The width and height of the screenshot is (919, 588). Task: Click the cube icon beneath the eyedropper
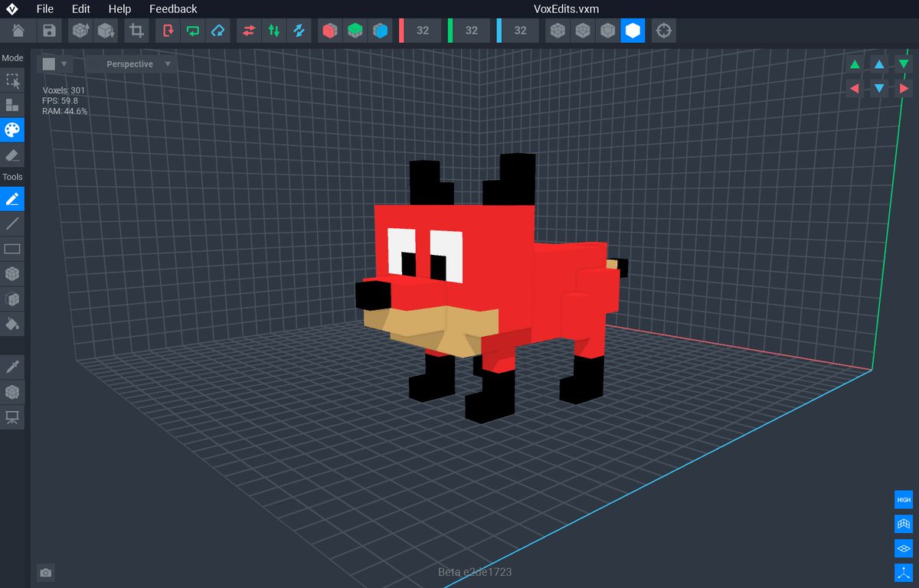pos(12,392)
